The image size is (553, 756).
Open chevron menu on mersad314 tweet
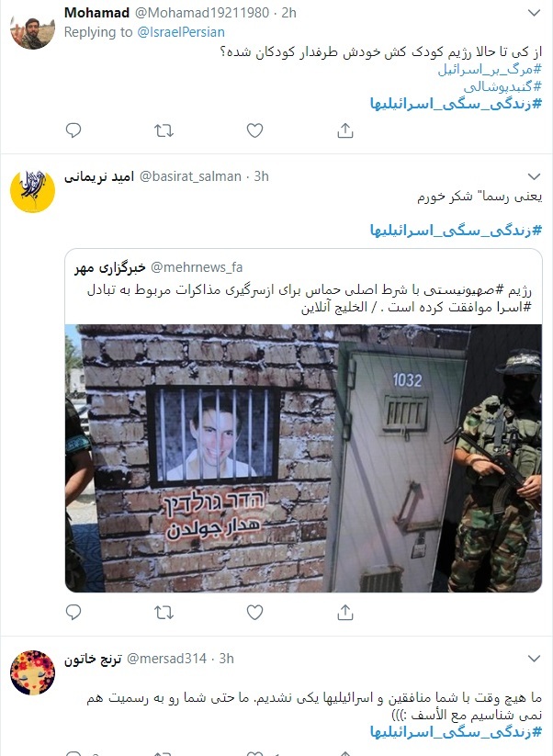pos(535,659)
